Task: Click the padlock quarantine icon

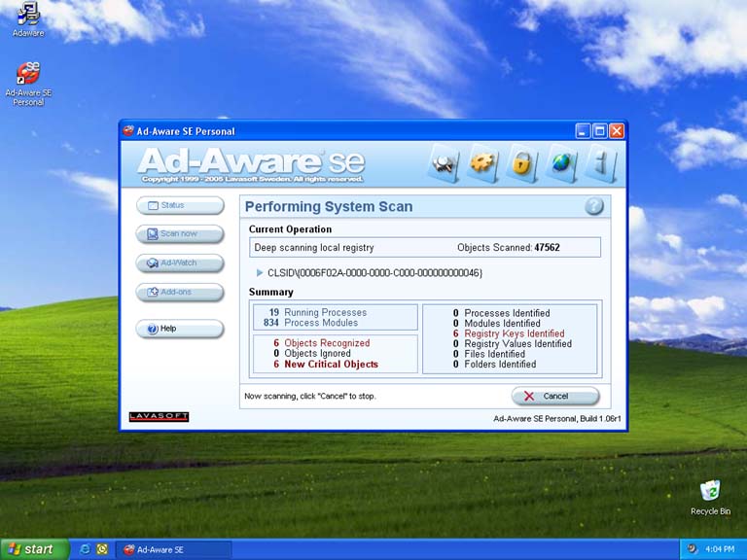Action: (521, 163)
